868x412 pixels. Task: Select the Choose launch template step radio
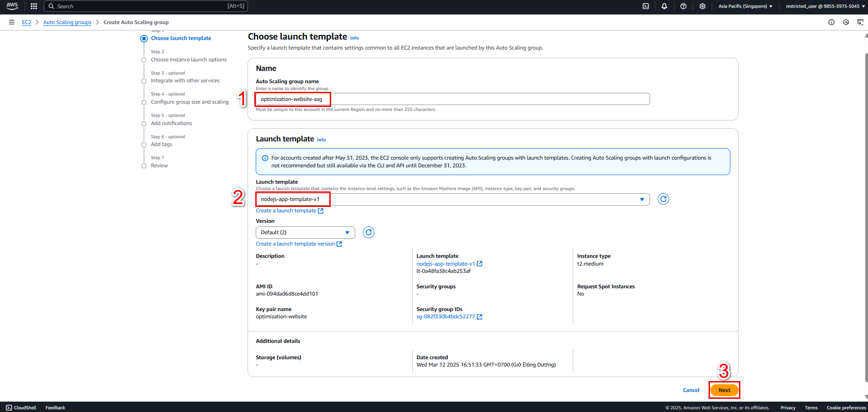[144, 39]
